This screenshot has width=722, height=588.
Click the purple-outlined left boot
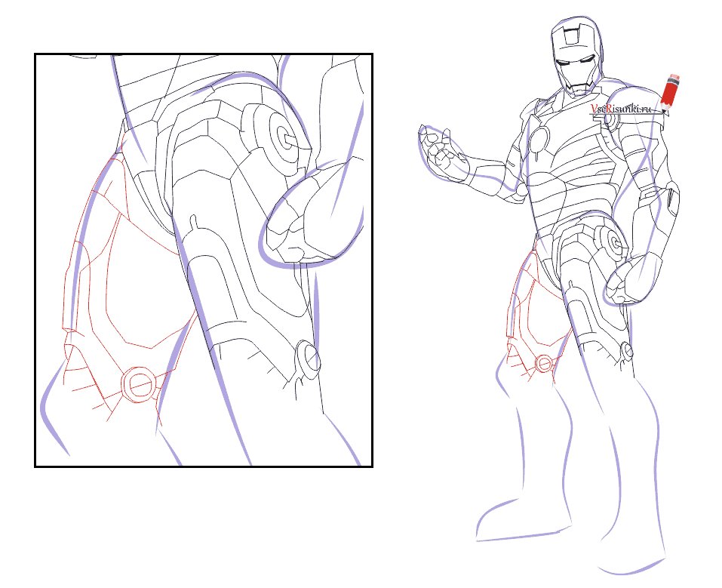(x=523, y=519)
